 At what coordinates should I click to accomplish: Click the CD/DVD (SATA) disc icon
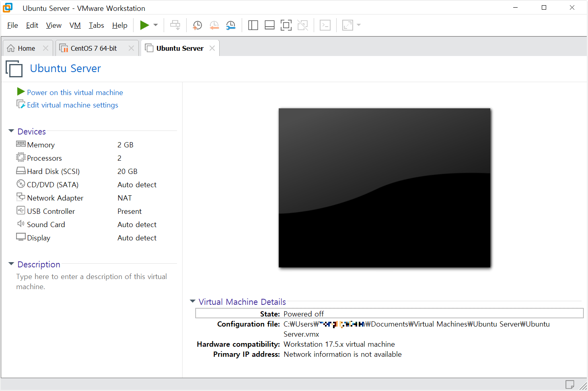pyautogui.click(x=21, y=184)
